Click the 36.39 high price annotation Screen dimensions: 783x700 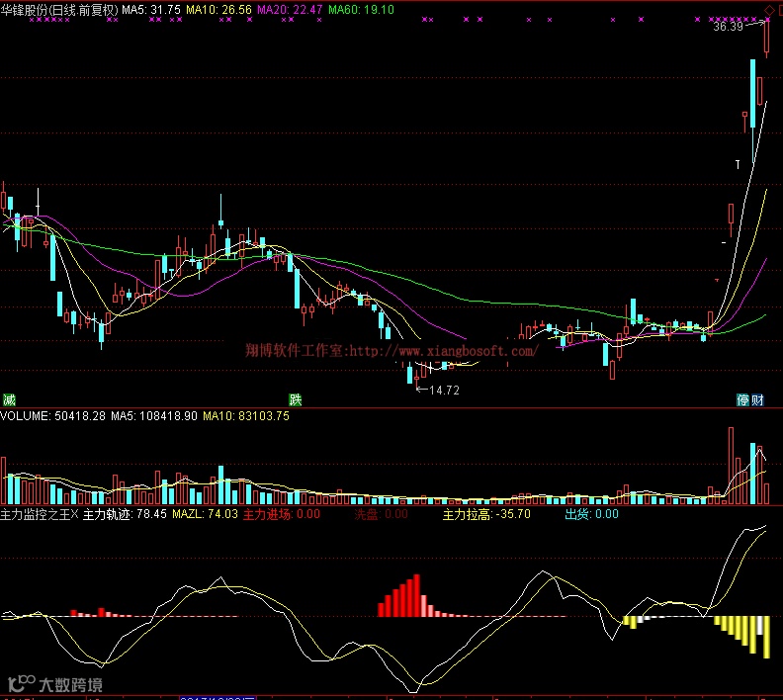tap(728, 27)
